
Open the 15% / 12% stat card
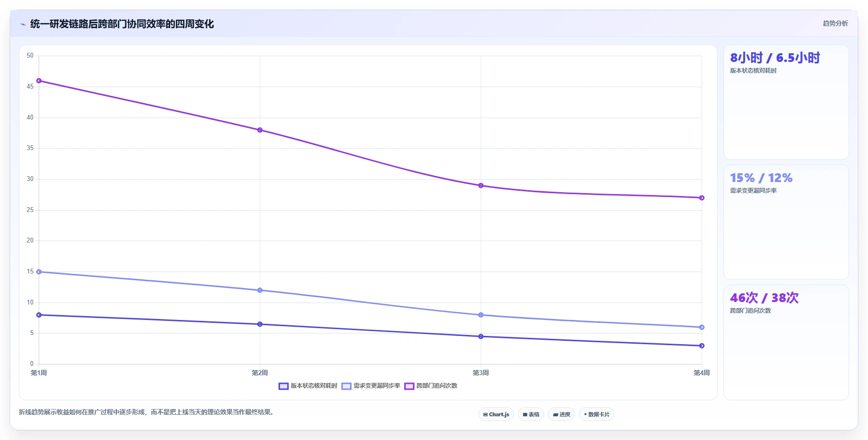coord(786,222)
